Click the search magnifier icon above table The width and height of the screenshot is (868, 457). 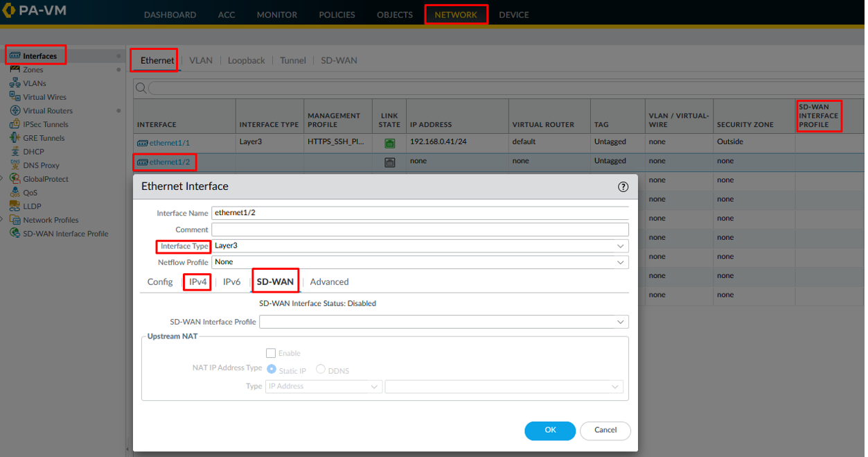[x=141, y=88]
